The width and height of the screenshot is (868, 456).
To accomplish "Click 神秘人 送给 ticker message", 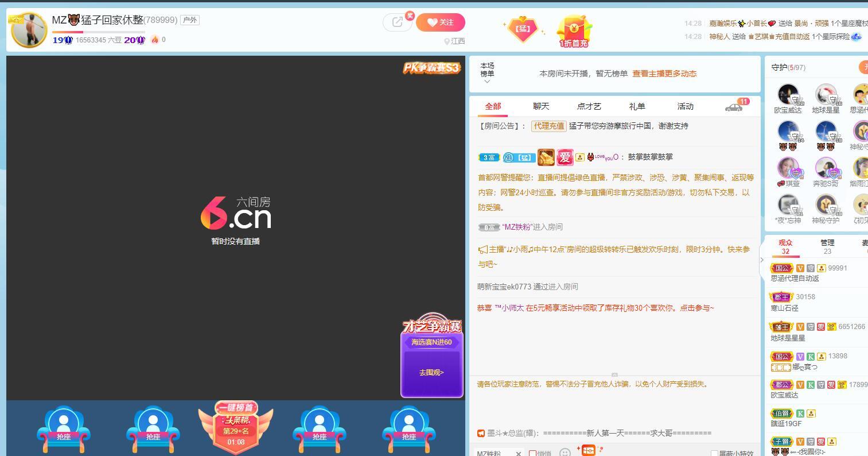I will [x=785, y=36].
